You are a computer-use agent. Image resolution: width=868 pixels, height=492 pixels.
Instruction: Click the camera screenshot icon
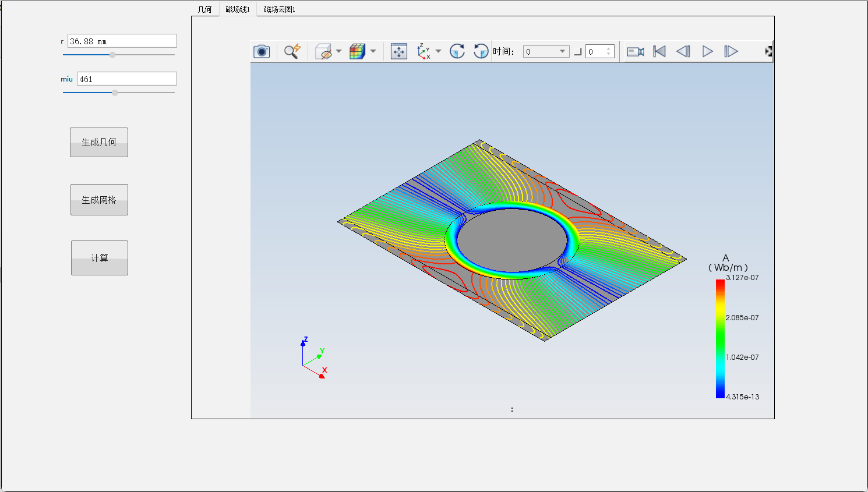(262, 52)
